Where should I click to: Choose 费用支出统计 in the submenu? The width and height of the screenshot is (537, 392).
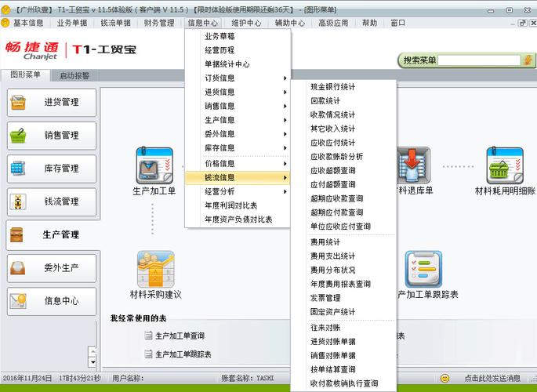pos(343,256)
